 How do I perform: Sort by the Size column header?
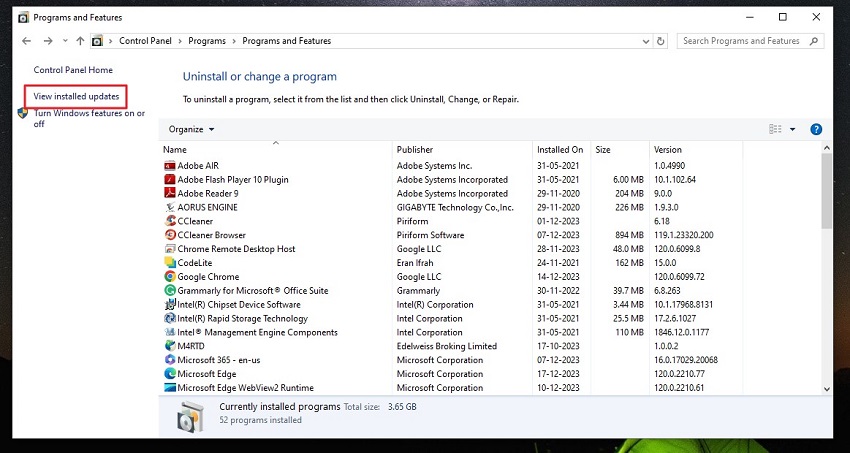[620, 150]
